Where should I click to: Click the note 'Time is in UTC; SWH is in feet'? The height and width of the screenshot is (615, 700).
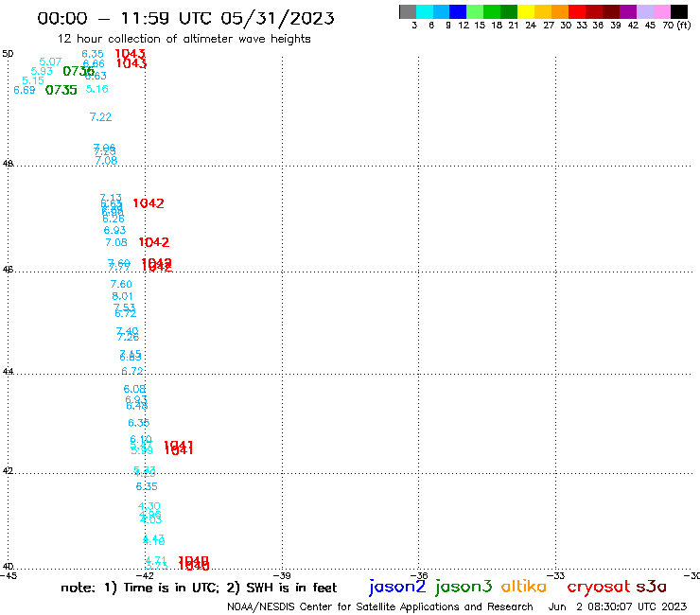pos(199,588)
